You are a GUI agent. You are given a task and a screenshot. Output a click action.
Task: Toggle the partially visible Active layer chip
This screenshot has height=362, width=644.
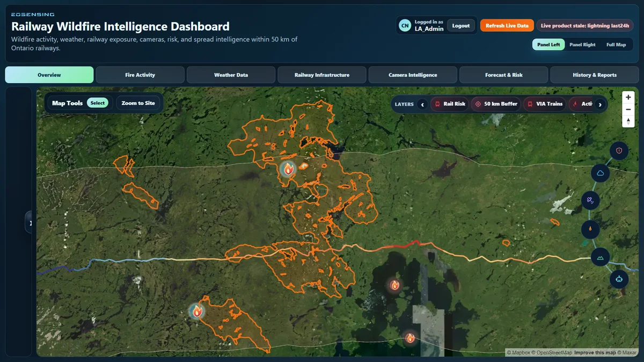[582, 104]
